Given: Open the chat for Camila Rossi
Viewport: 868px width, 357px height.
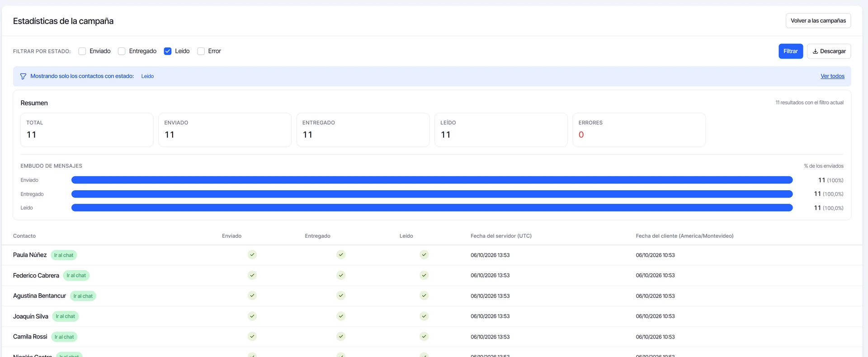Looking at the screenshot, I should 64,337.
